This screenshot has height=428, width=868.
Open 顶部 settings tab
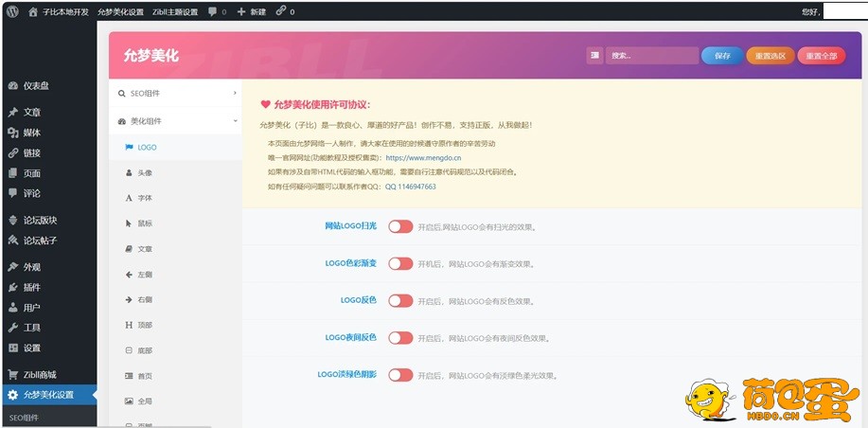click(175, 325)
